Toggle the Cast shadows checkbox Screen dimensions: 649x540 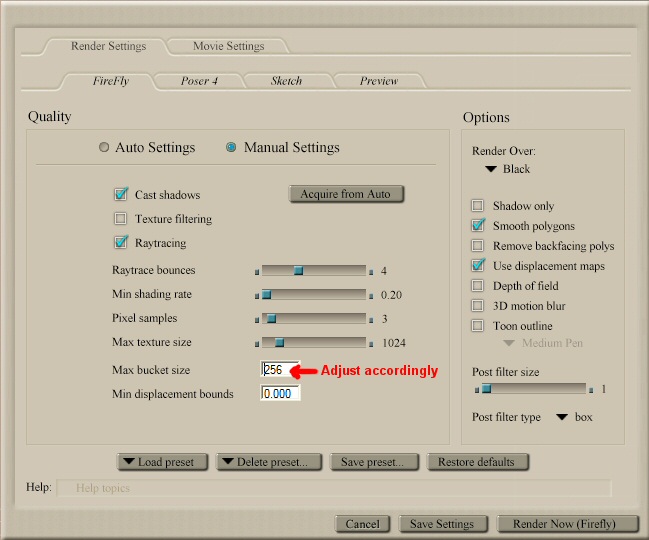[121, 194]
